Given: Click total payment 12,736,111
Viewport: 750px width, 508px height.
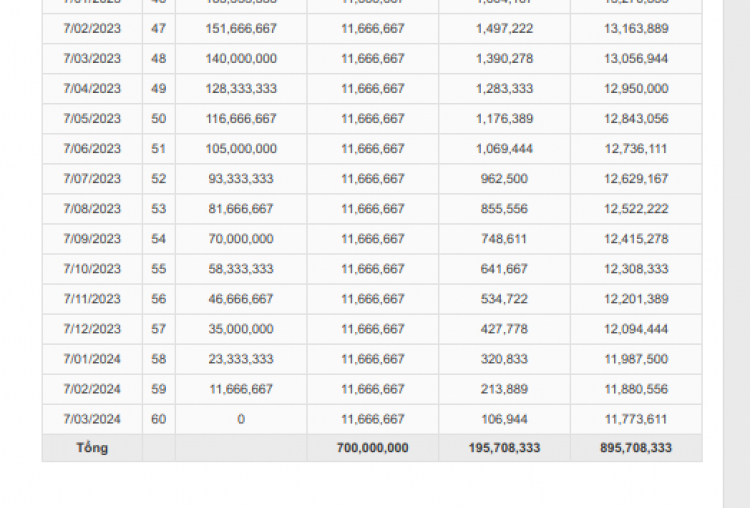Looking at the screenshot, I should tap(636, 149).
